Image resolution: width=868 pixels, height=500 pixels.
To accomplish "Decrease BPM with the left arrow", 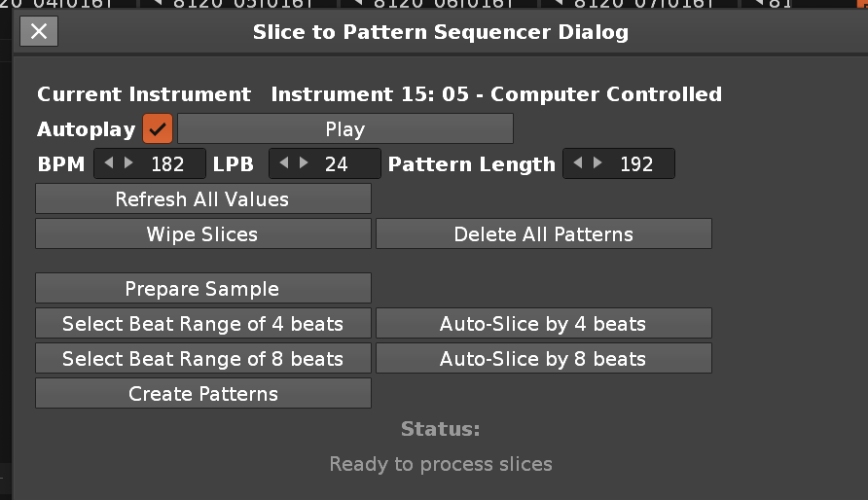I will point(109,163).
